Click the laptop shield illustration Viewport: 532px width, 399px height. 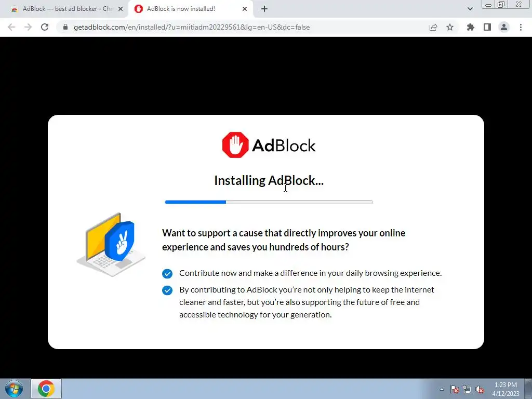click(x=111, y=244)
